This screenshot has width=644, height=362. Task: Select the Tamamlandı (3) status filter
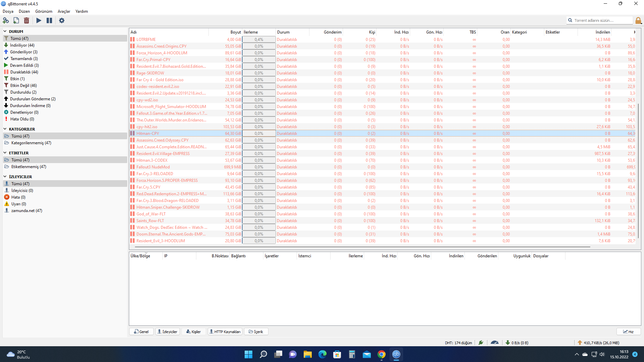tap(65, 59)
